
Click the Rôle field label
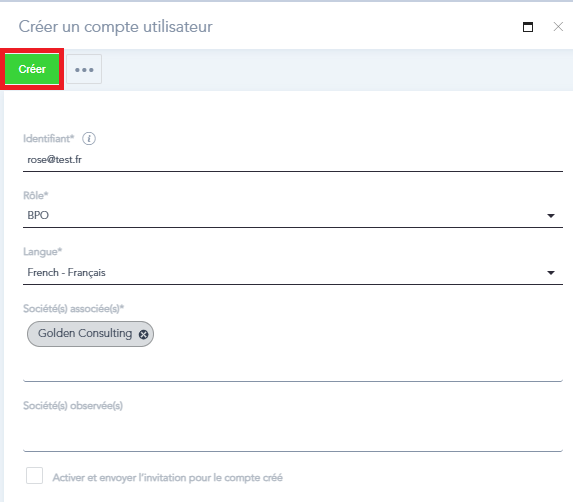click(35, 195)
